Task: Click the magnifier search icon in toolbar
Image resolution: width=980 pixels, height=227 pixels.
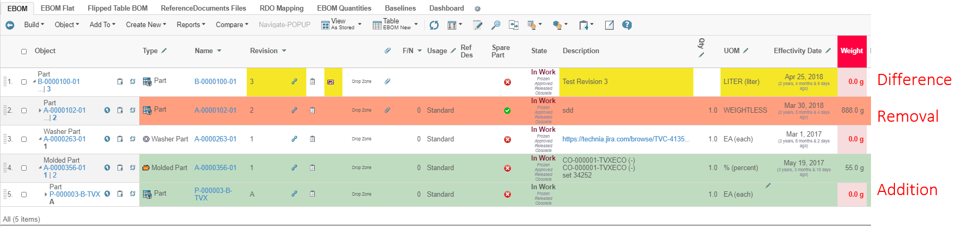Action: [x=496, y=25]
